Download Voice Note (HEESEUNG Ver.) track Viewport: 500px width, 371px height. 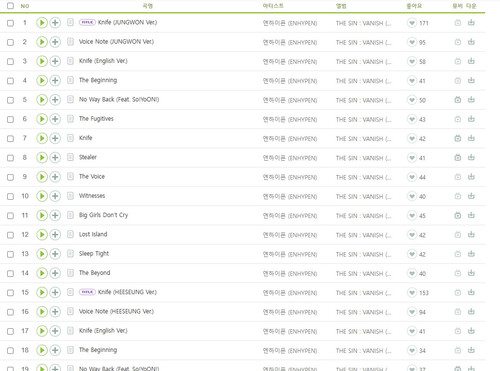(x=471, y=312)
